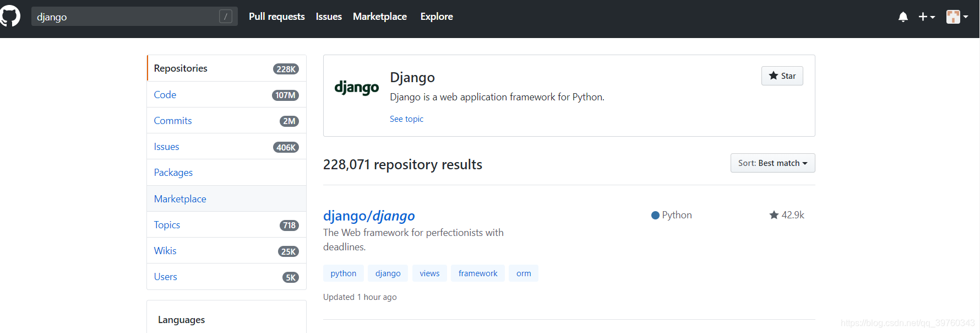Show Packages search results
The image size is (980, 333).
click(226, 172)
